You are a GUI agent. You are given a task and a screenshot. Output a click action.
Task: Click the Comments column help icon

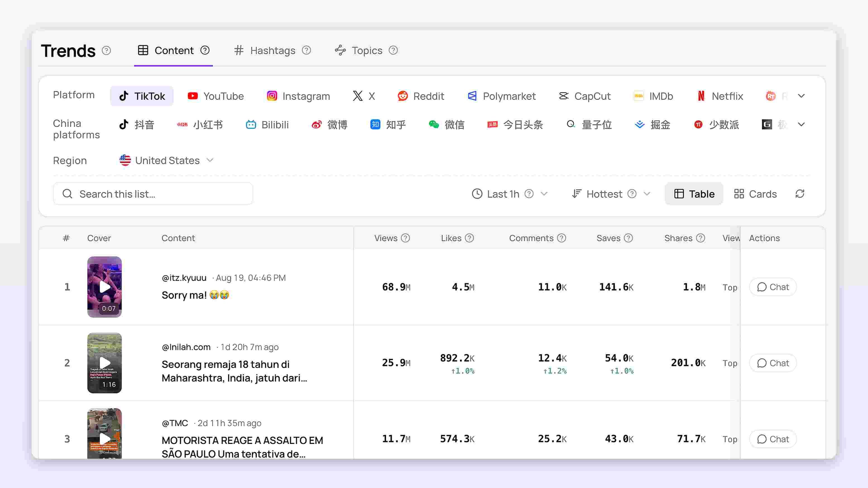[x=561, y=238]
